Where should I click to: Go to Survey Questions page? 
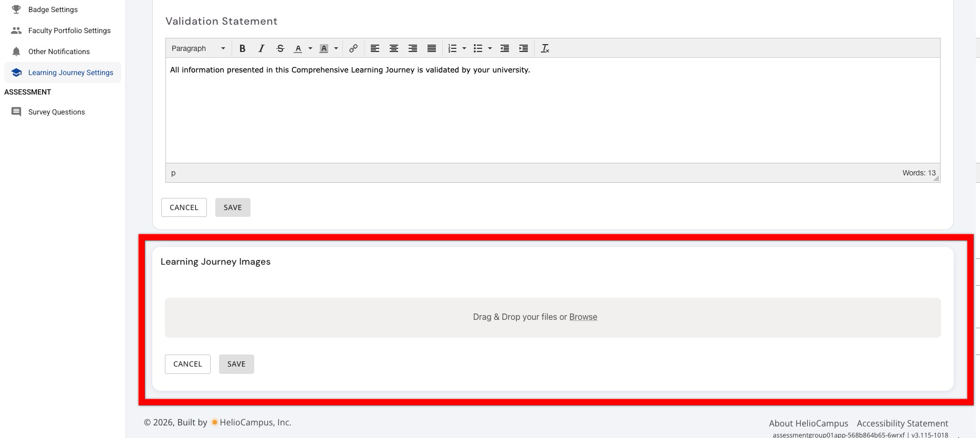pyautogui.click(x=56, y=112)
